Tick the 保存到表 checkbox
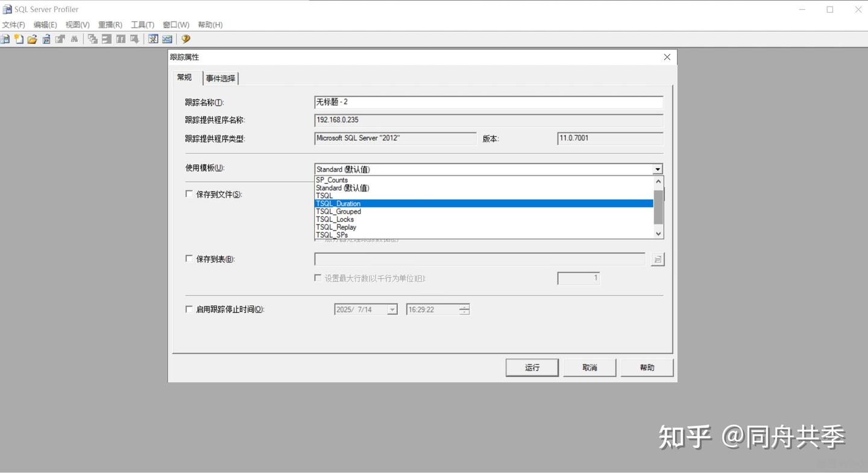 [x=189, y=259]
